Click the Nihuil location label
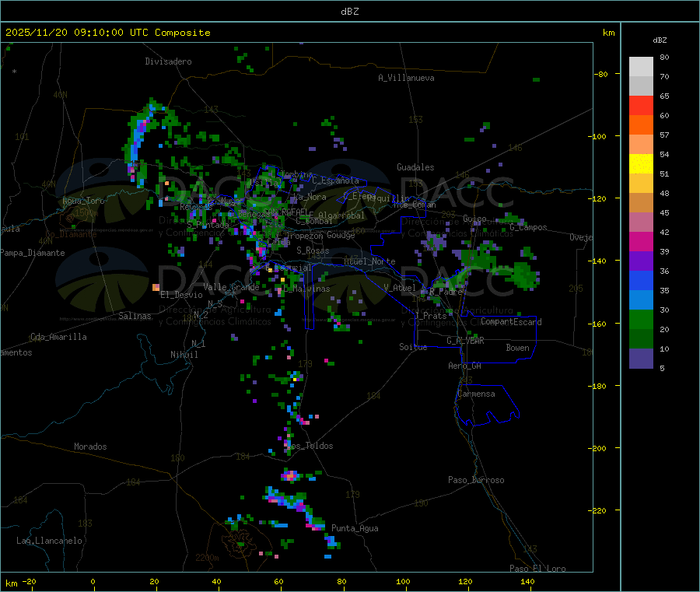This screenshot has width=700, height=592. tap(184, 355)
